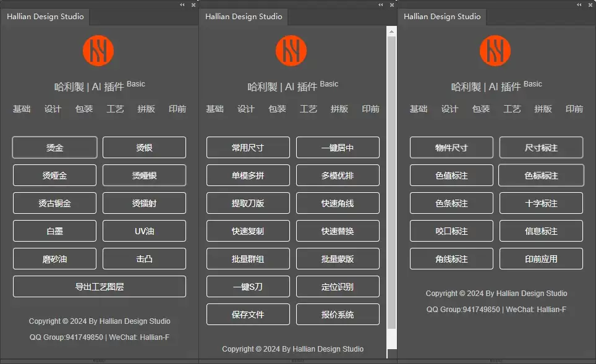Image resolution: width=596 pixels, height=364 pixels.
Task: Click the UV油 button
Action: click(145, 231)
